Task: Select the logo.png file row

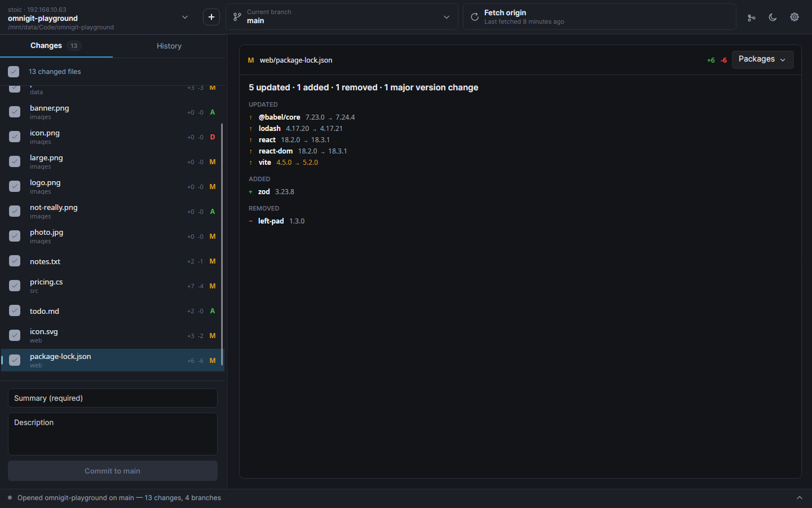Action: click(113, 186)
